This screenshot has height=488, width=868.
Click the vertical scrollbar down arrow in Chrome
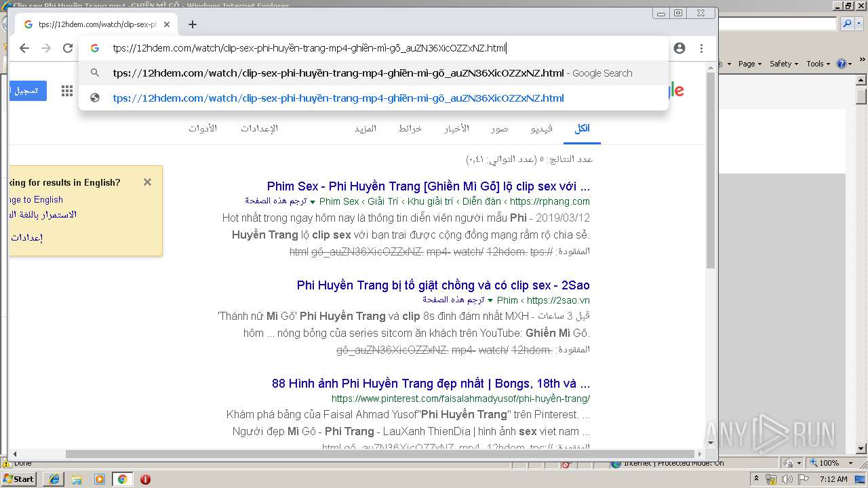tap(711, 443)
